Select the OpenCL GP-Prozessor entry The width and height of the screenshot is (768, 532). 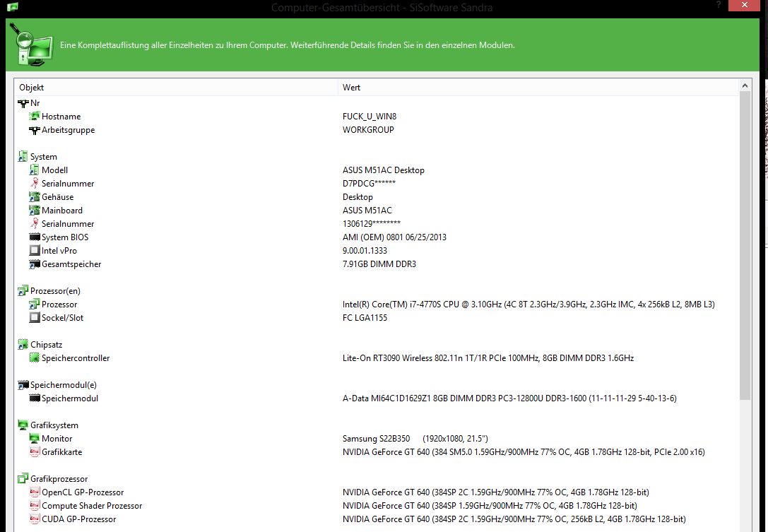point(83,492)
